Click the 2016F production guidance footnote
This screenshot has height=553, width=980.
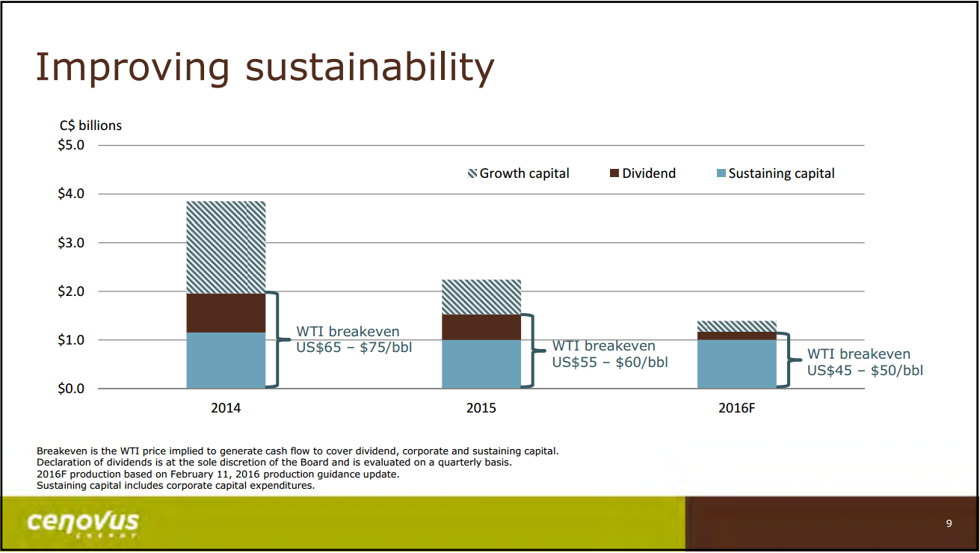[218, 474]
